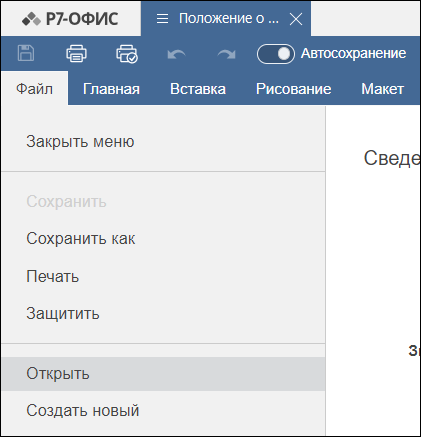Choose Сохранить как

point(163,239)
